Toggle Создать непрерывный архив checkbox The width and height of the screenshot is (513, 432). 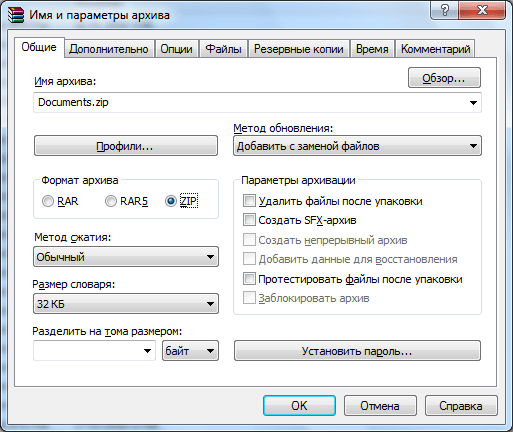[x=249, y=240]
